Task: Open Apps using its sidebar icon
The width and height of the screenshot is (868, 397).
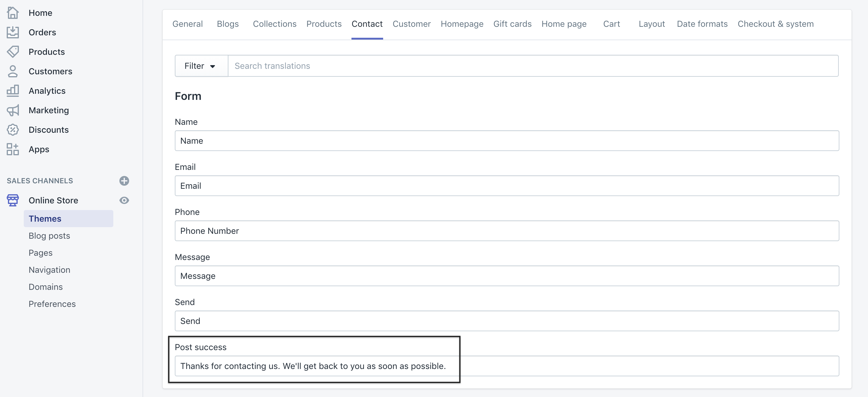Action: pos(13,149)
